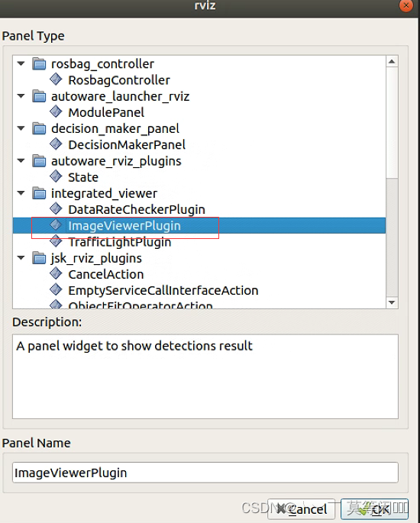Click the autoware_rviz_plugins category label

116,161
